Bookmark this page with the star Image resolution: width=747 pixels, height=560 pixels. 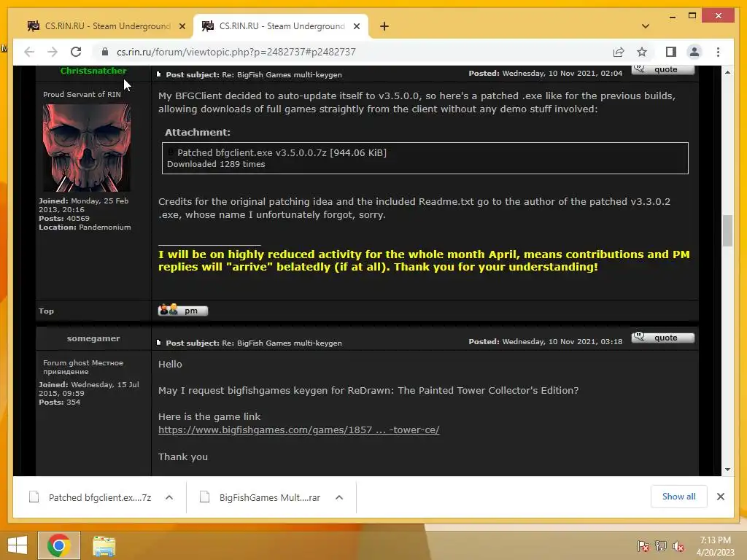[x=642, y=52]
